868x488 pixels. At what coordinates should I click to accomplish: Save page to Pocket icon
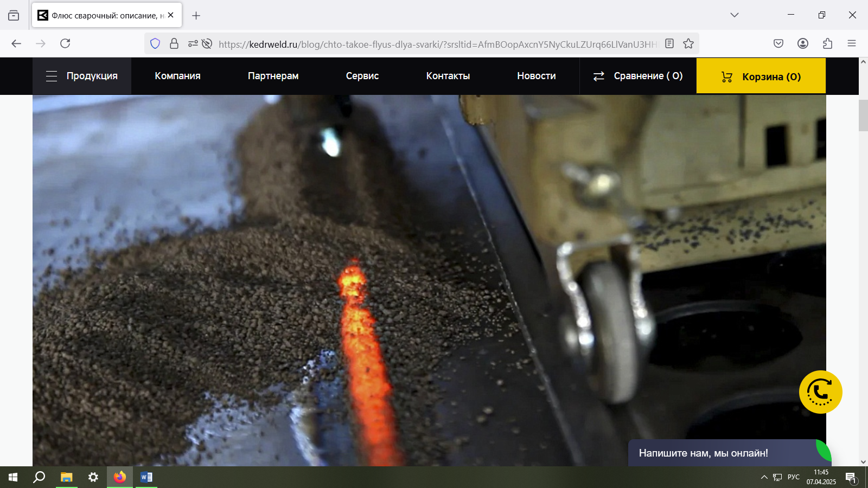[778, 44]
